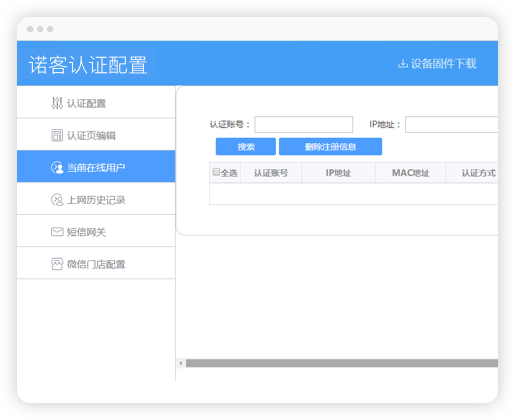Focus the IP地址 input field
Viewport: 515px width, 420px height.
click(452, 124)
